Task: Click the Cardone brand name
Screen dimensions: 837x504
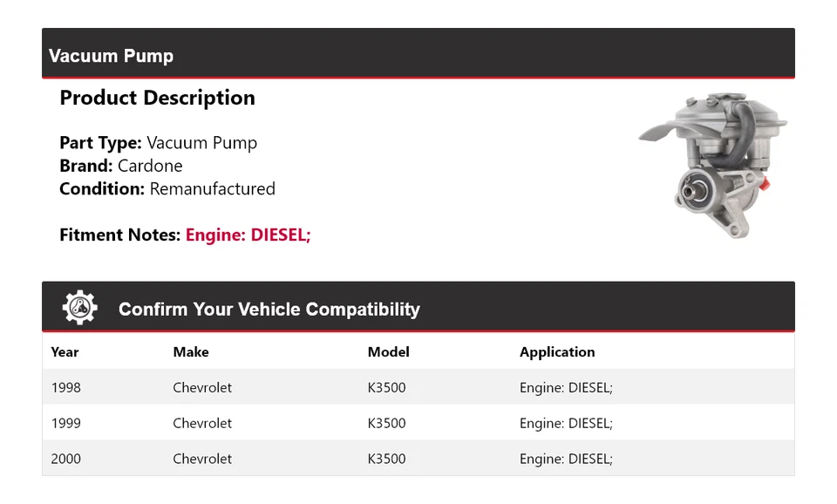Action: tap(150, 166)
